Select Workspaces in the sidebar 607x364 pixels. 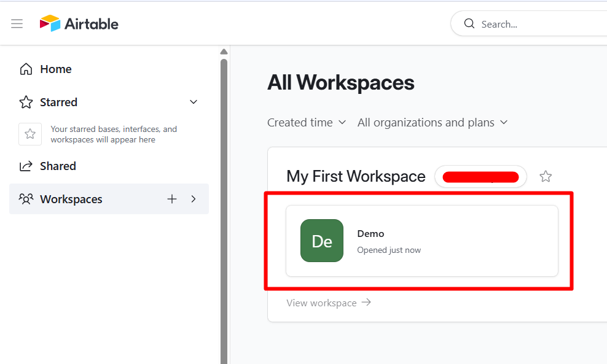coord(71,199)
